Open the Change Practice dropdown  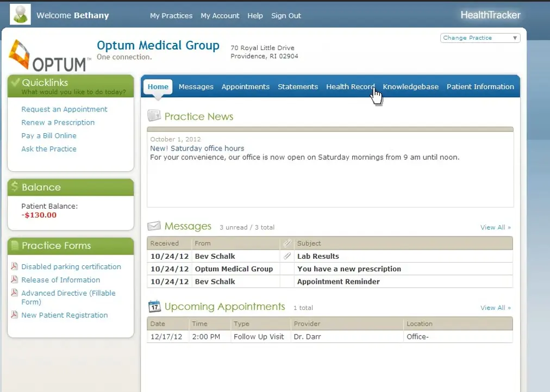tap(479, 38)
